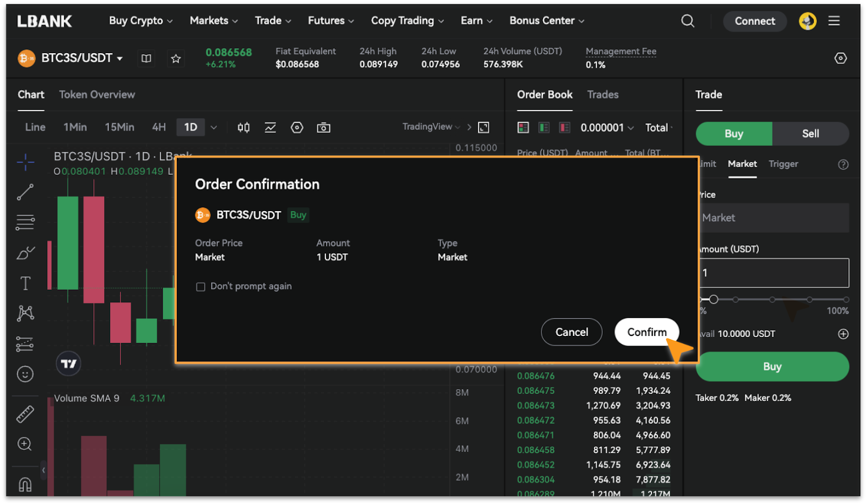Select the text annotation tool
Image resolution: width=868 pixels, height=503 pixels.
point(25,283)
